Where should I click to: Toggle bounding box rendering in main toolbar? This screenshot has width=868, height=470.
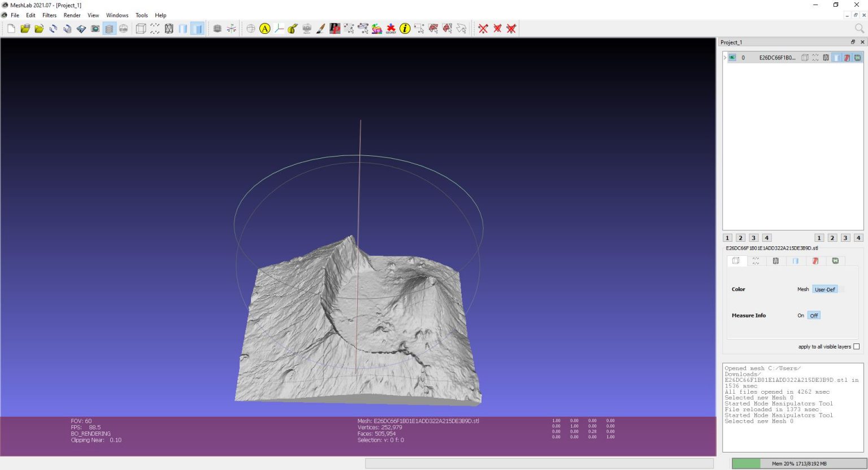tap(141, 28)
